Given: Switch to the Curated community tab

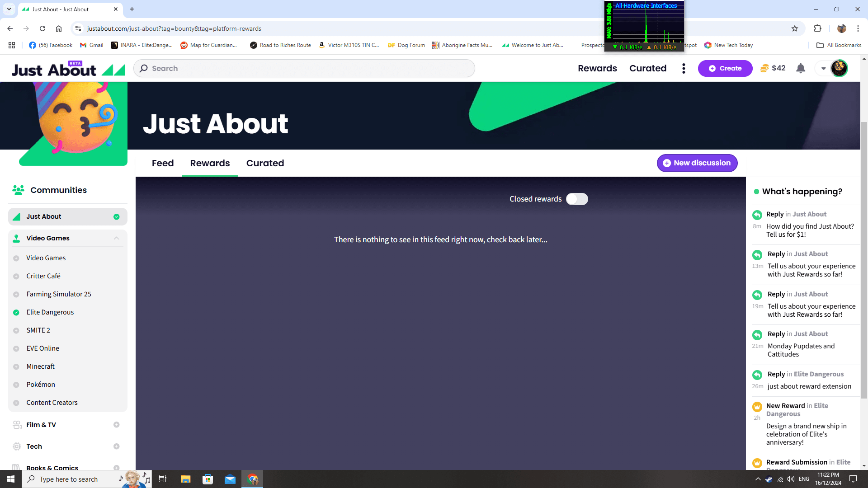Looking at the screenshot, I should pyautogui.click(x=265, y=163).
